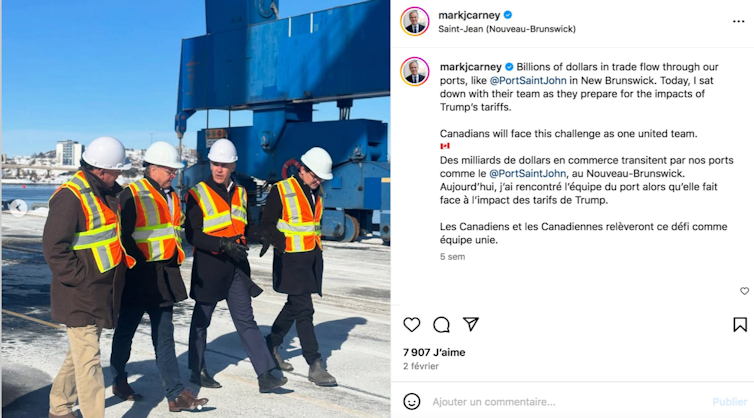Save post with bookmark icon

click(x=740, y=325)
